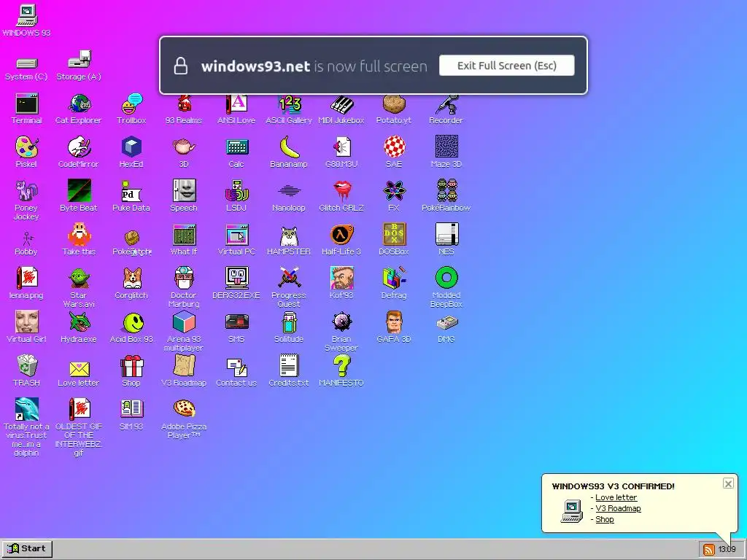The image size is (747, 560).
Task: Open the HAMPSTER icon
Action: 289,235
